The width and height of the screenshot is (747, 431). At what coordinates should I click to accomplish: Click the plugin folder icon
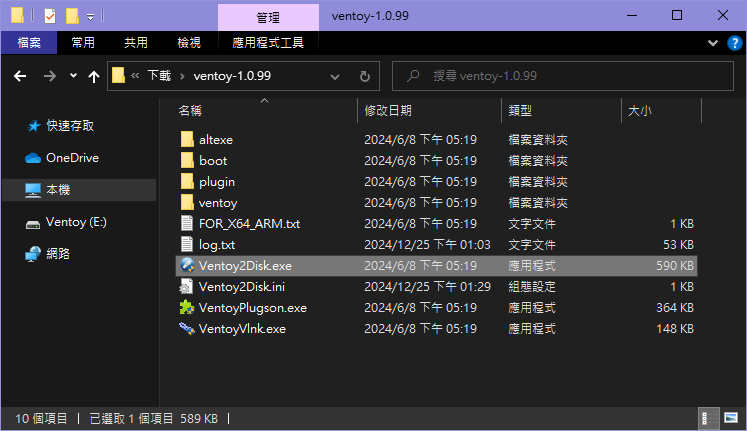pos(187,181)
